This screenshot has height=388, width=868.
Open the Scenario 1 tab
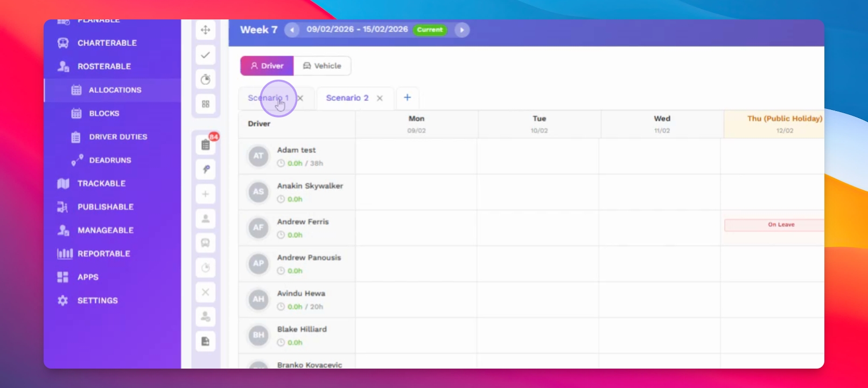(x=268, y=98)
